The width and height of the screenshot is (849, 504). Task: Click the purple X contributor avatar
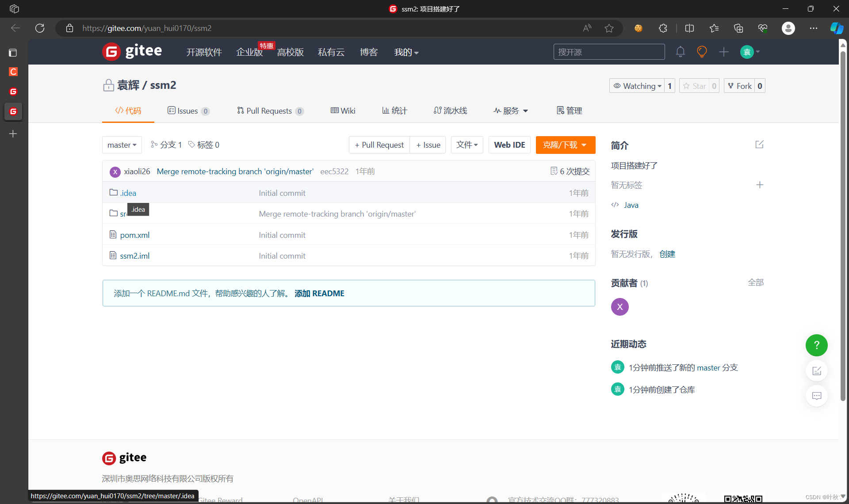tap(620, 307)
